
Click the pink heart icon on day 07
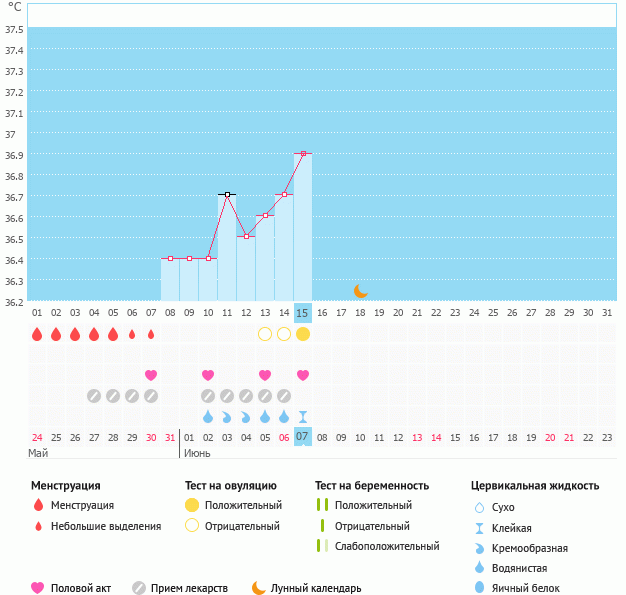point(151,375)
